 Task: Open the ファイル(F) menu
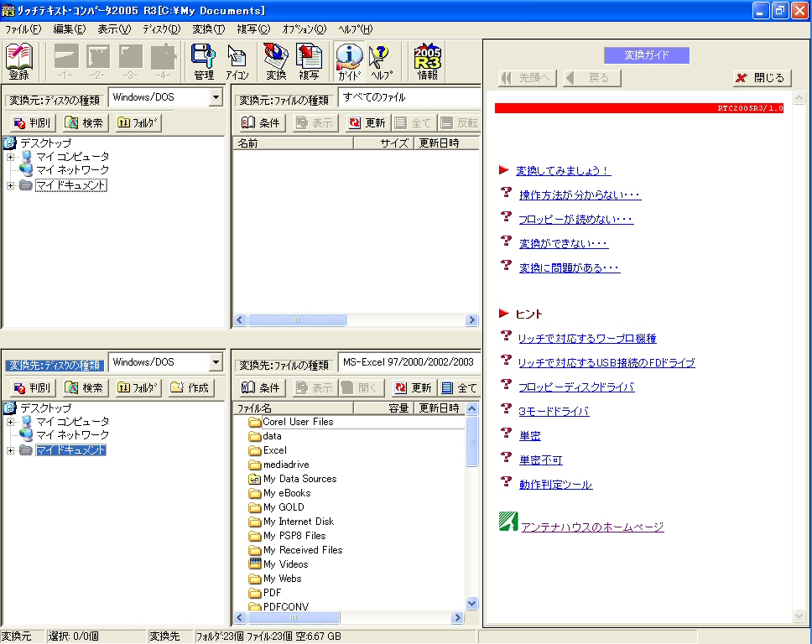pos(23,29)
